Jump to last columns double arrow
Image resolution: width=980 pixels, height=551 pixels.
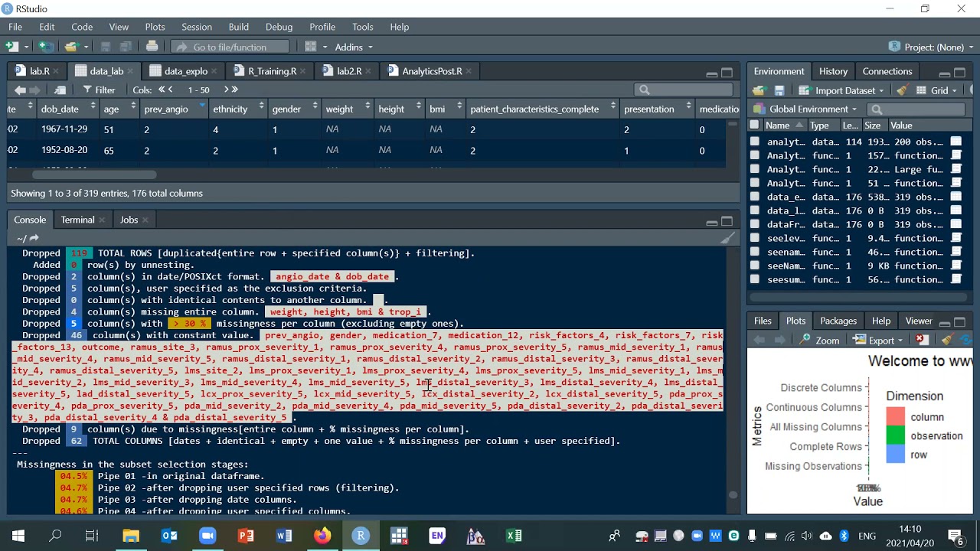point(235,90)
